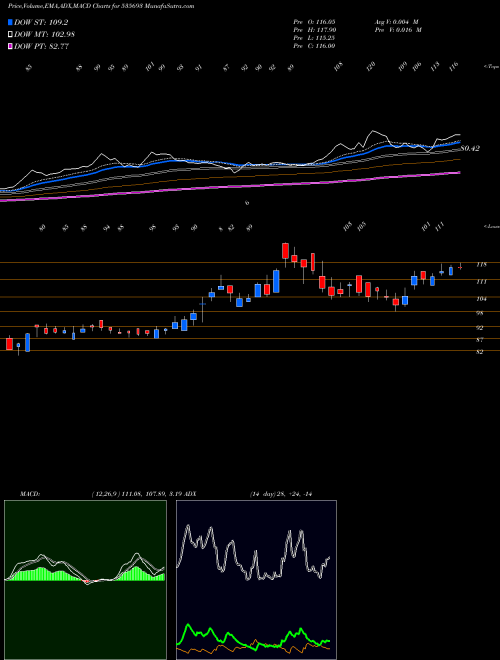Click the 80.42 EMA value label
Screen dimensions: 500x660
(x=470, y=149)
